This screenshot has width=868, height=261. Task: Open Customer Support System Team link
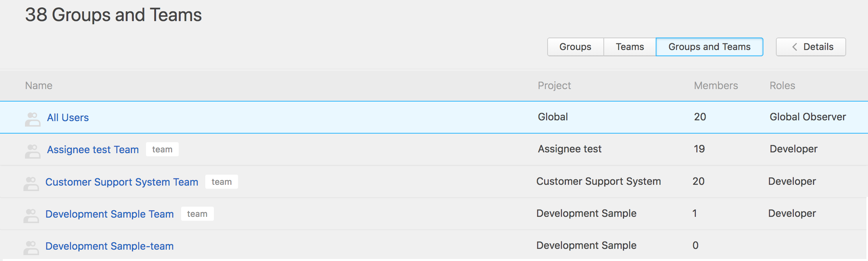[x=122, y=182]
